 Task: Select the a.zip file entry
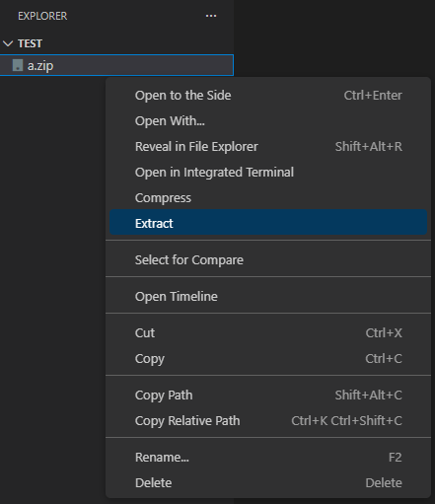[x=116, y=65]
